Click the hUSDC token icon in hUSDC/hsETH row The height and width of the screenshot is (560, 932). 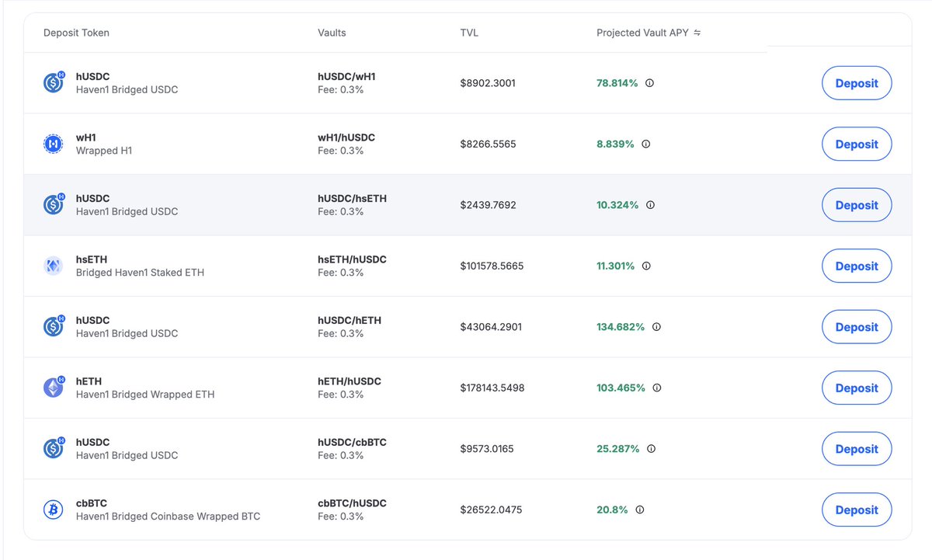[54, 204]
